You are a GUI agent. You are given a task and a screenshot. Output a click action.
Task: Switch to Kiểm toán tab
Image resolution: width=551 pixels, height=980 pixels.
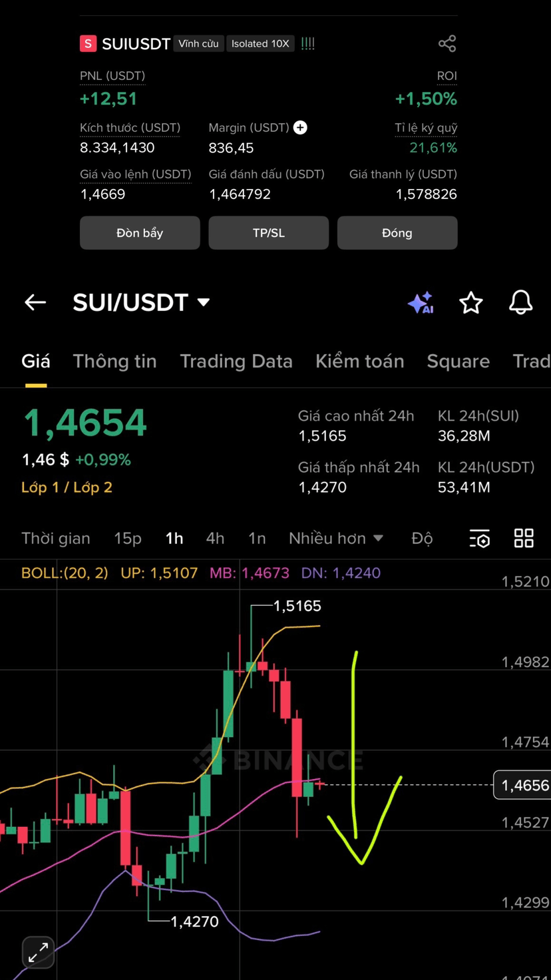click(360, 361)
